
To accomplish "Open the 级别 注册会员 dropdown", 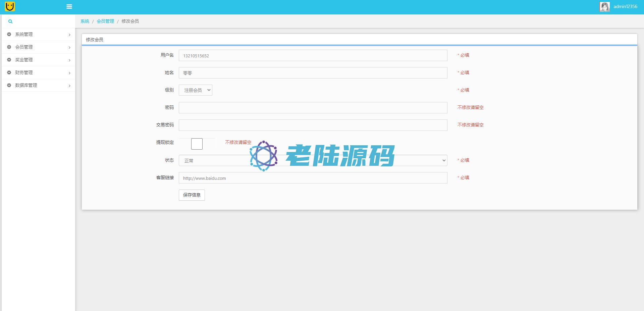I will click(x=196, y=90).
